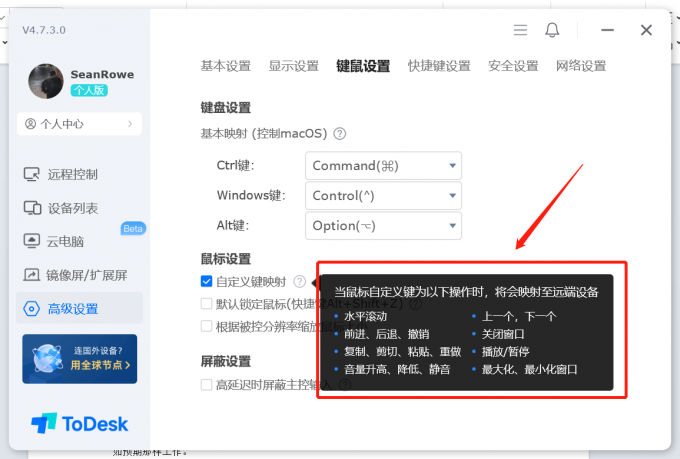Click tooltip item 最大化、最小化窗口
Viewport: 680px width, 459px height.
point(530,369)
